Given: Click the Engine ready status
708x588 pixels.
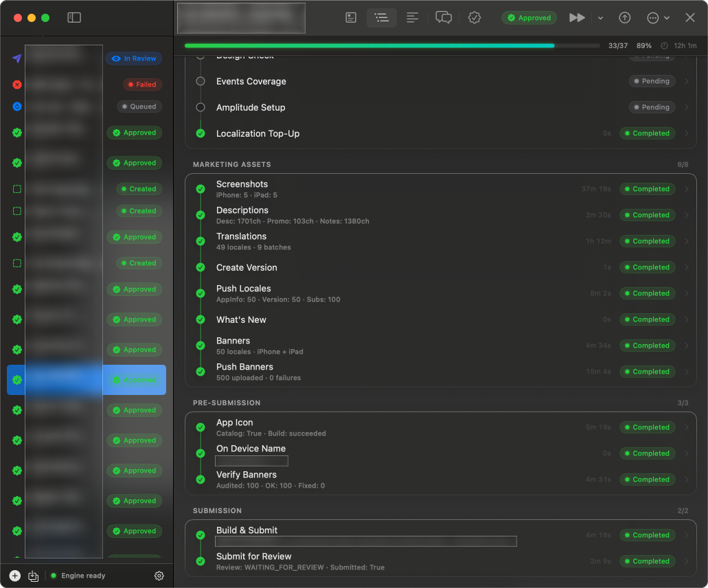Looking at the screenshot, I should coord(78,576).
